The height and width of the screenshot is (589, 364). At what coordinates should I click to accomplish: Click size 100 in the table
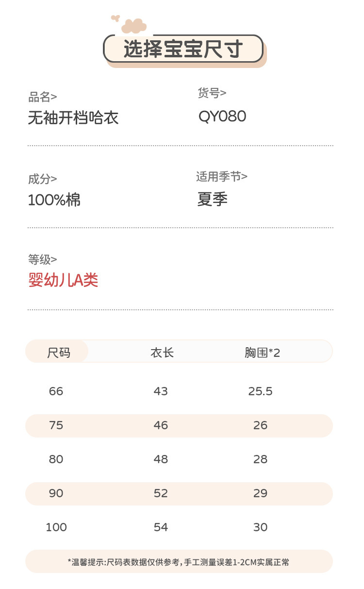click(x=56, y=527)
